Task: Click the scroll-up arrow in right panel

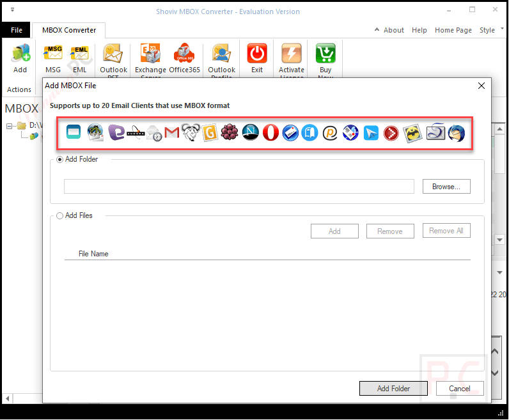Action: pos(499,129)
